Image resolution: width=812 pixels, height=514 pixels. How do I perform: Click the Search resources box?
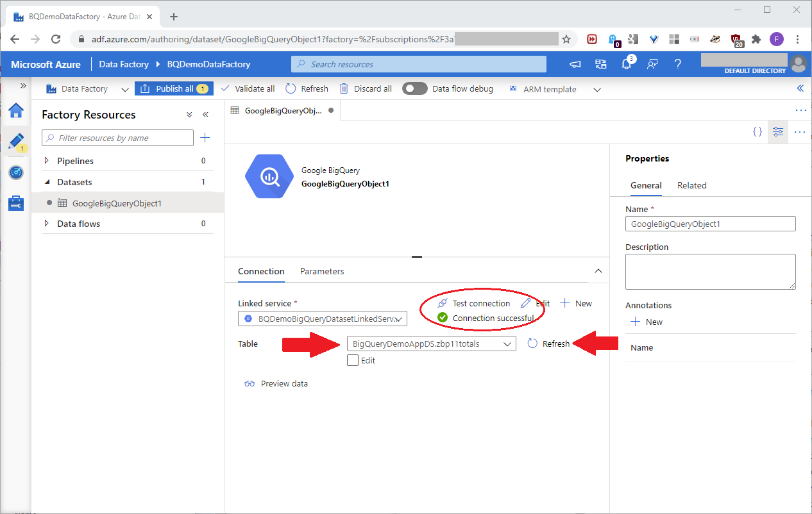[419, 64]
